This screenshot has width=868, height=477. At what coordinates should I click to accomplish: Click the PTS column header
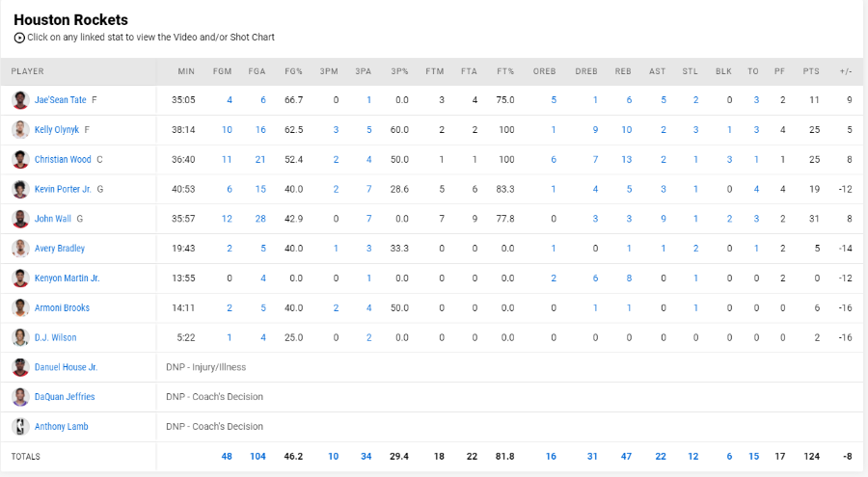coord(811,71)
